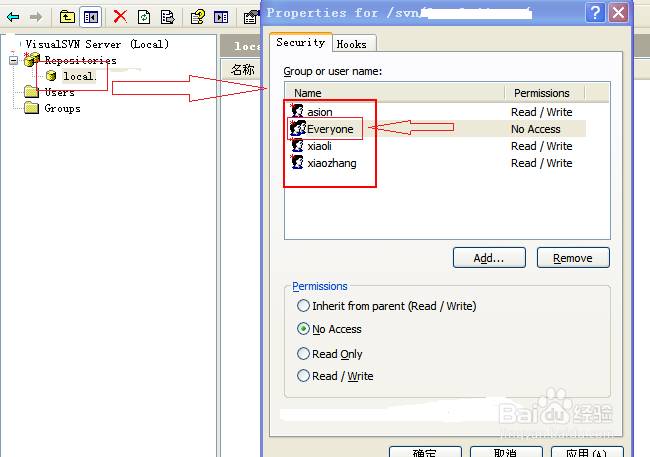The image size is (650, 457).
Task: Collapse the Repositories tree node
Action: [x=14, y=61]
